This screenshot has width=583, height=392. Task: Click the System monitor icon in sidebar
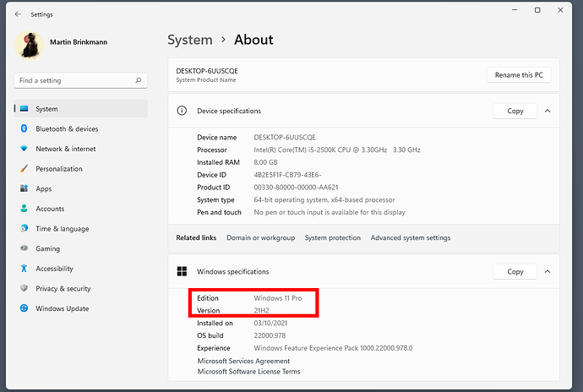tap(25, 109)
